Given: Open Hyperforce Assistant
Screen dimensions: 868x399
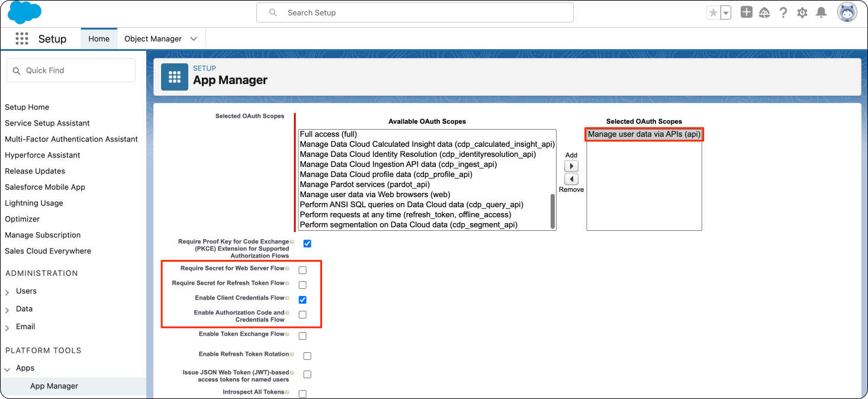Looking at the screenshot, I should 43,155.
